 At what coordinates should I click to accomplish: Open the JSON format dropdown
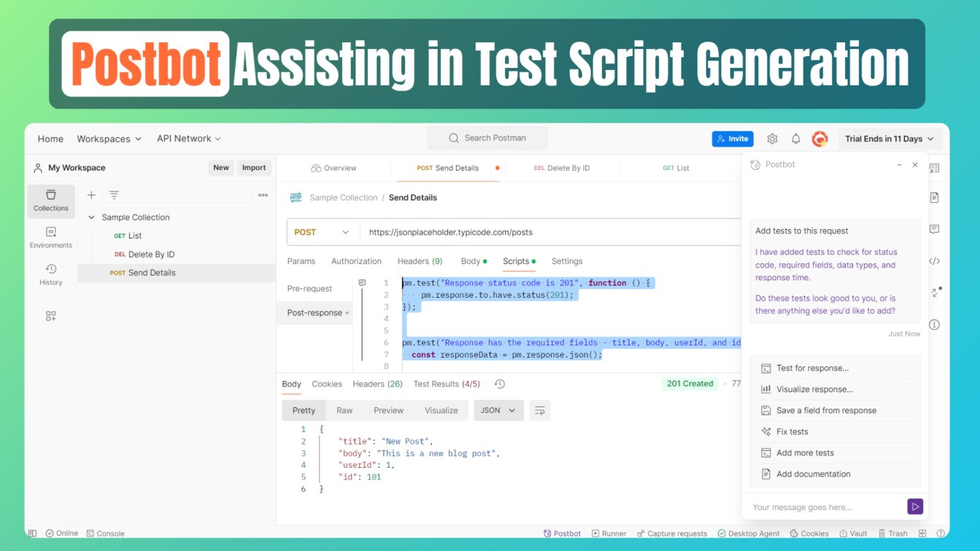[x=498, y=410]
